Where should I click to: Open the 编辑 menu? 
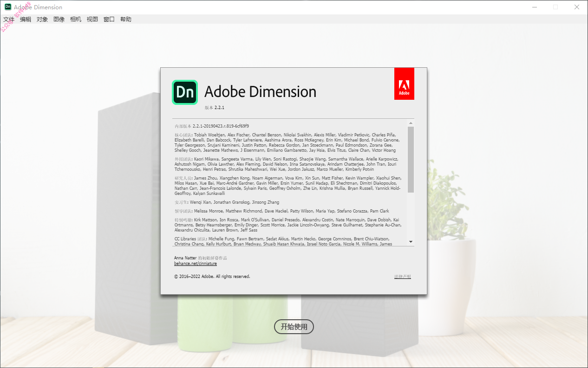point(26,19)
